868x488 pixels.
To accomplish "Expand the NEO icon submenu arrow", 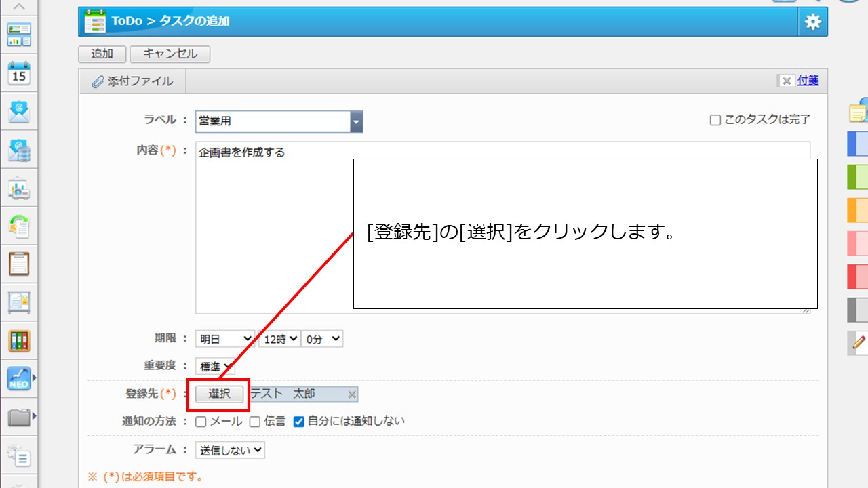I will pyautogui.click(x=35, y=378).
